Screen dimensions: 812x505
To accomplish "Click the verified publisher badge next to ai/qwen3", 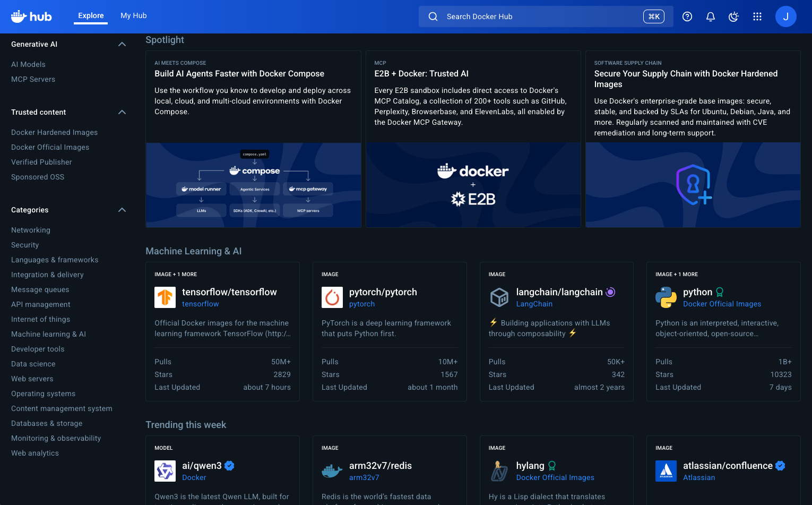I will [229, 465].
